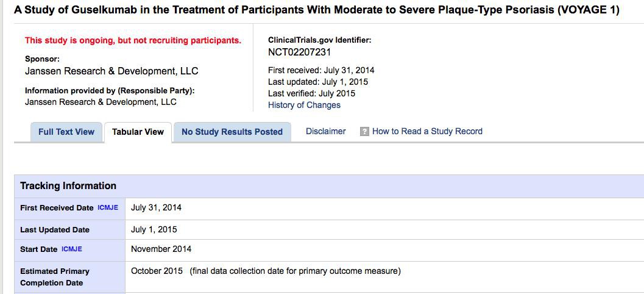This screenshot has width=644, height=294.
Task: Click the Last verified July 2015 text
Action: 311,93
